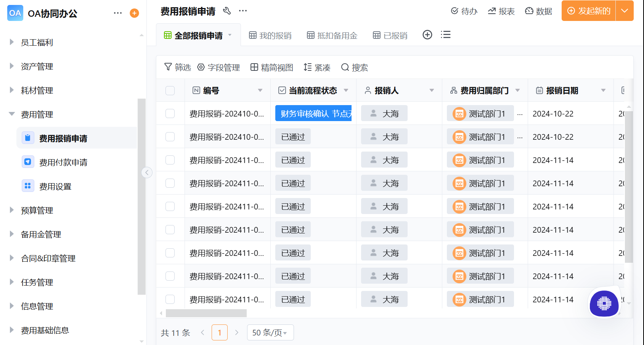
Task: Open 字段管理 field management
Action: tap(219, 67)
